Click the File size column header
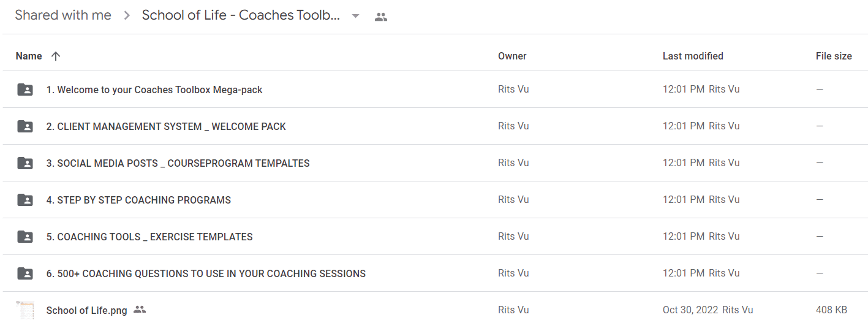The image size is (868, 328). (x=834, y=56)
